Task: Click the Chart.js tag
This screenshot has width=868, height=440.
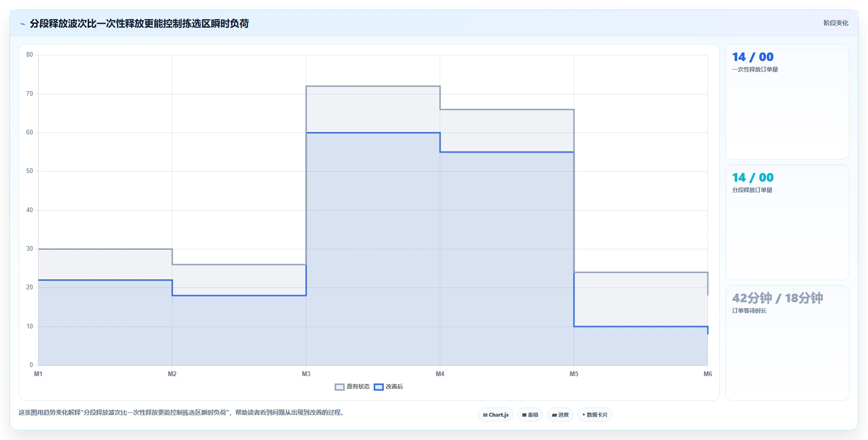Action: [496, 415]
